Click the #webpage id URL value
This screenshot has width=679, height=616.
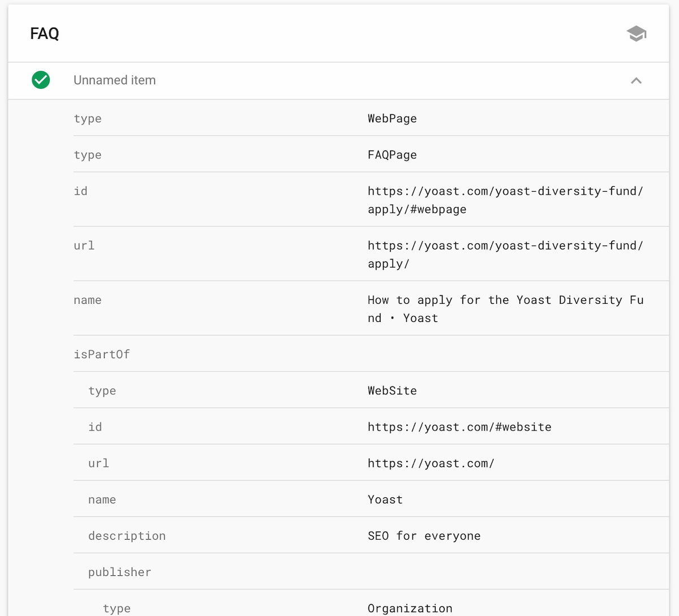point(505,200)
